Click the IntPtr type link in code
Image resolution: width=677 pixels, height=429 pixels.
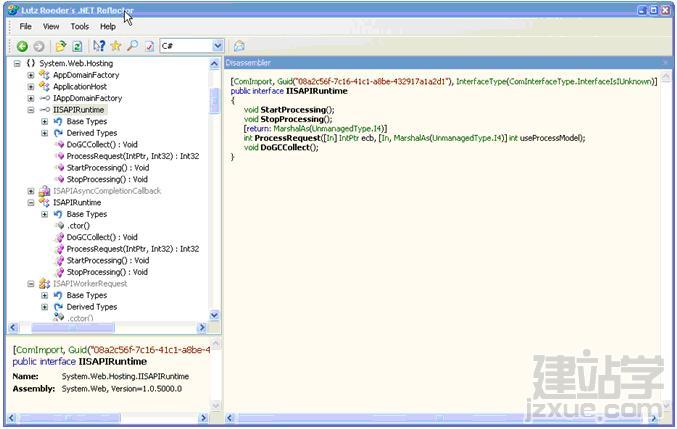[349, 139]
